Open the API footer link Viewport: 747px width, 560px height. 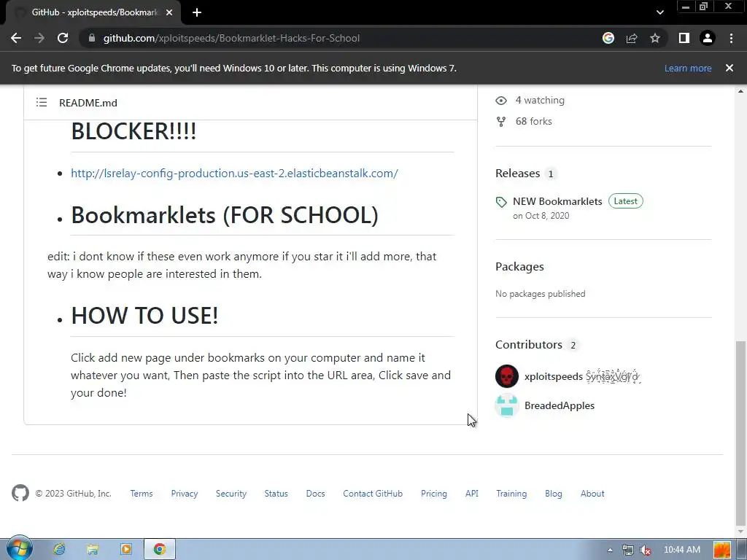coord(472,494)
